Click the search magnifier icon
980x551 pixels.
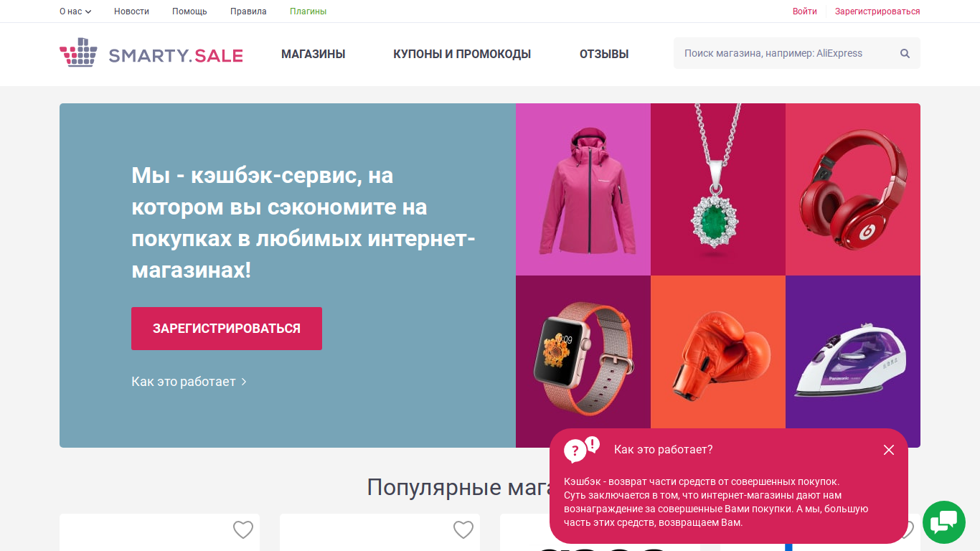pos(905,53)
